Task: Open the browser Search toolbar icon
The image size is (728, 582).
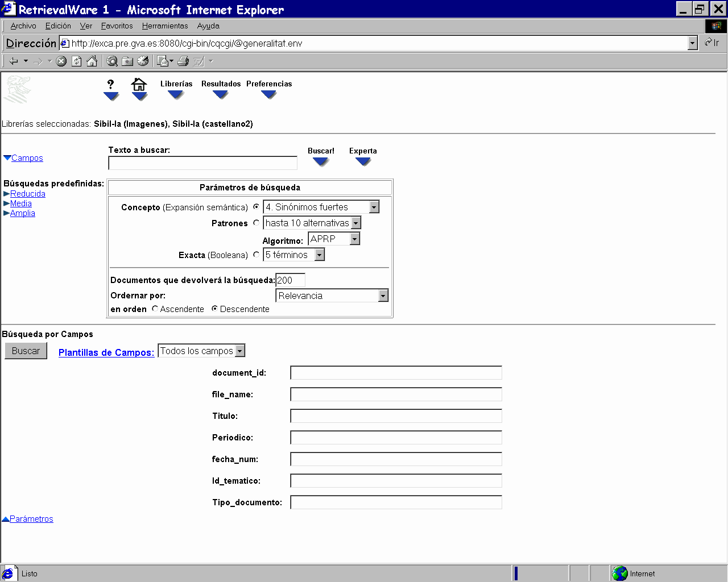Action: coord(112,61)
